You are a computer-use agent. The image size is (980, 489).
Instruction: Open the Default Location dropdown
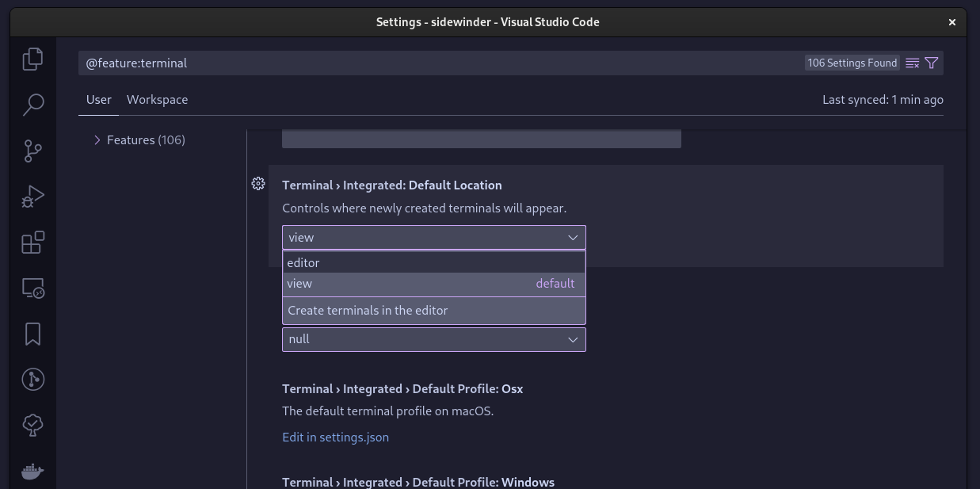click(x=433, y=237)
